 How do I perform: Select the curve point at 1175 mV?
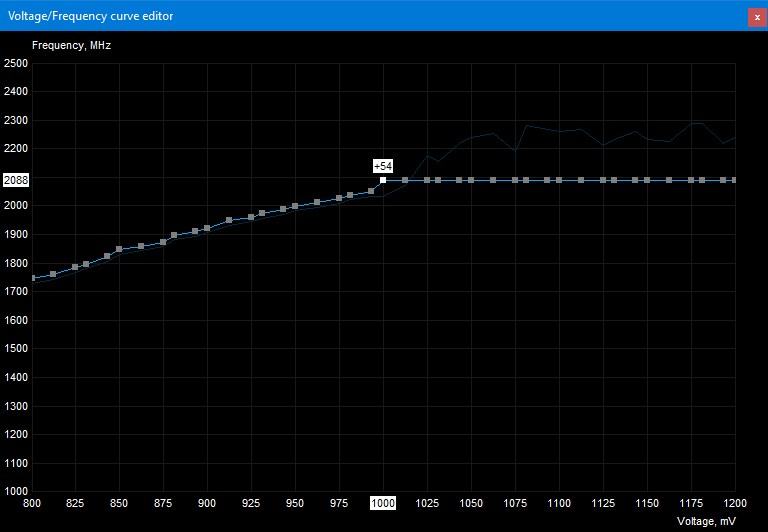(x=691, y=180)
